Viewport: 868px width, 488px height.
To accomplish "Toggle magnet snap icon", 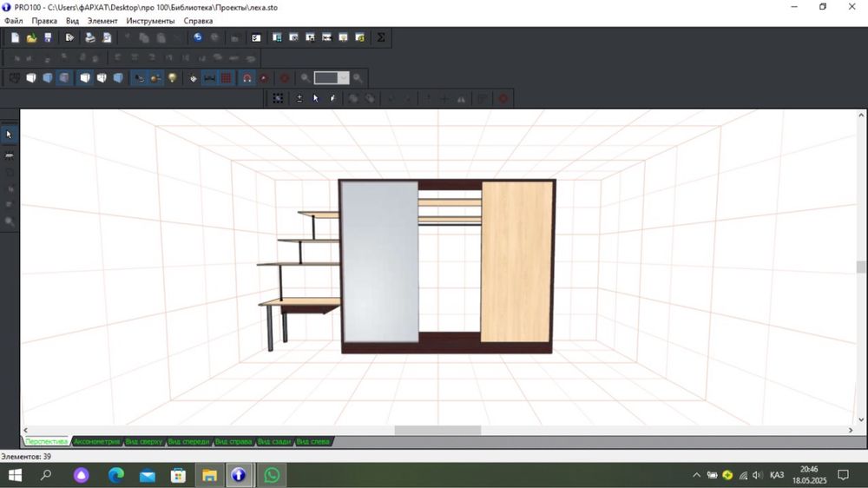I will (247, 78).
